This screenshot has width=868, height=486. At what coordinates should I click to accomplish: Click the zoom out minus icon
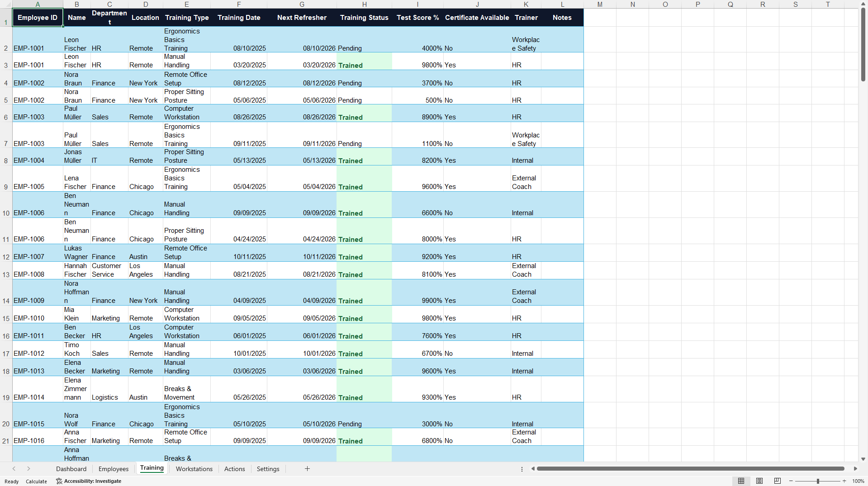click(791, 481)
